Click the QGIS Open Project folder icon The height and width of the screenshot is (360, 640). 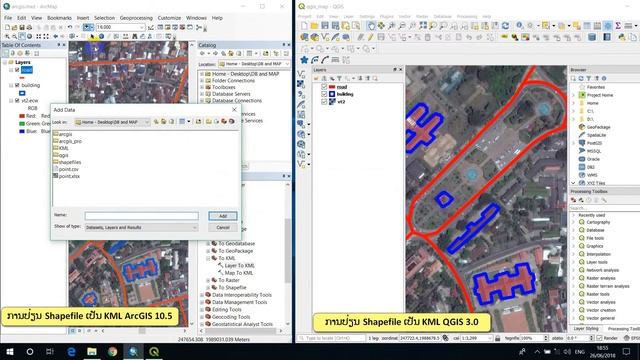pos(314,26)
